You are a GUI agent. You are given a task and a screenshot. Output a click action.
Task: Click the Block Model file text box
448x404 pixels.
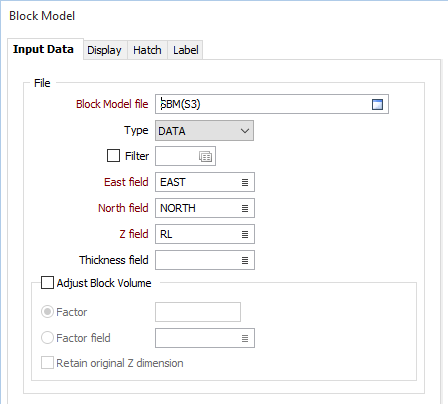[x=263, y=104]
